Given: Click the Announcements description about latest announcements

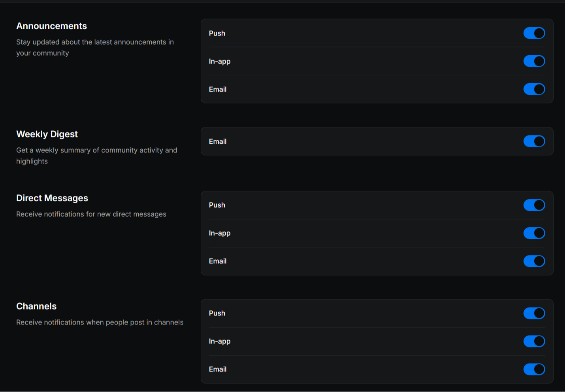Looking at the screenshot, I should (95, 47).
